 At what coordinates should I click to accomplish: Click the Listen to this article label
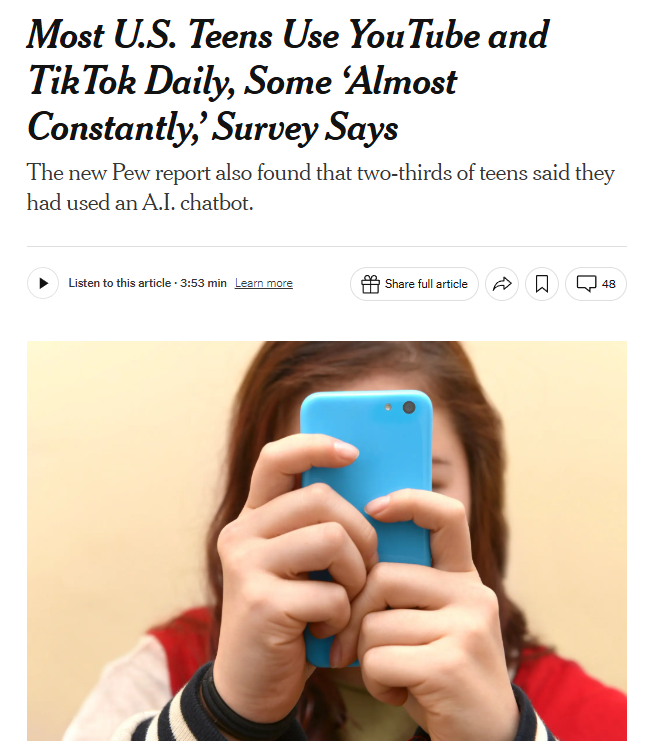coord(119,283)
